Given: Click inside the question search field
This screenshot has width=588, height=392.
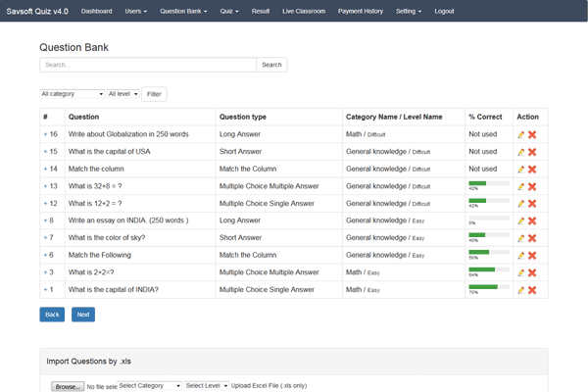Looking at the screenshot, I should point(147,65).
